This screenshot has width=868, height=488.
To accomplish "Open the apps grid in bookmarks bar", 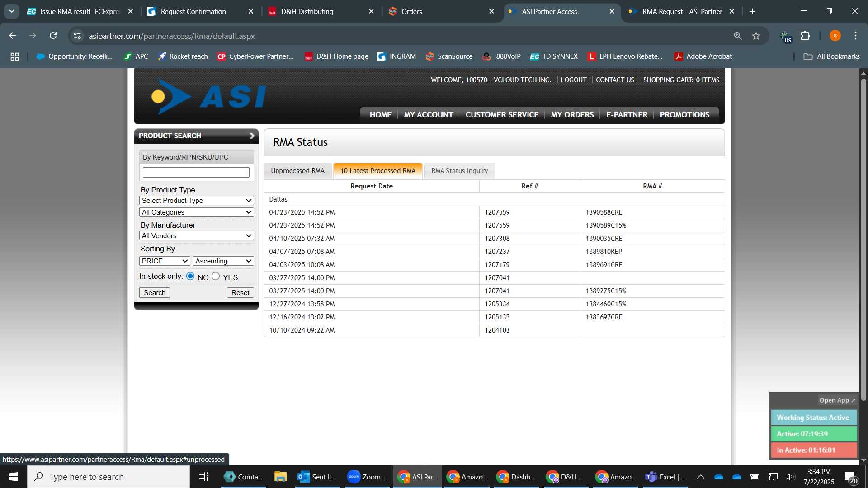I will (x=14, y=56).
